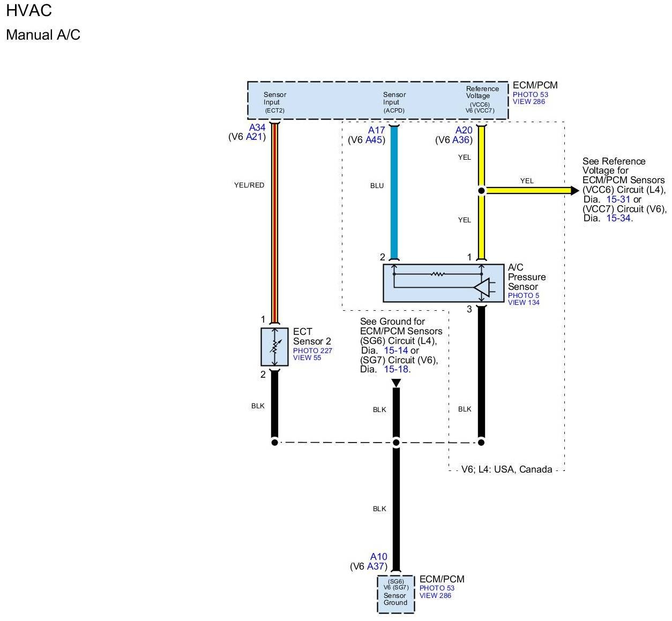Image resolution: width=672 pixels, height=621 pixels.
Task: Open connector terminal A17 link
Action: [x=376, y=130]
